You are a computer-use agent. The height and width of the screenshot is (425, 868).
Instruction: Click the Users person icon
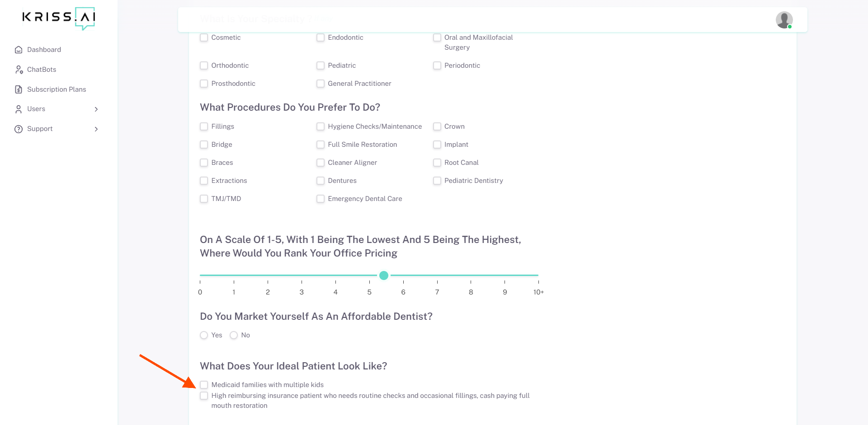[19, 109]
